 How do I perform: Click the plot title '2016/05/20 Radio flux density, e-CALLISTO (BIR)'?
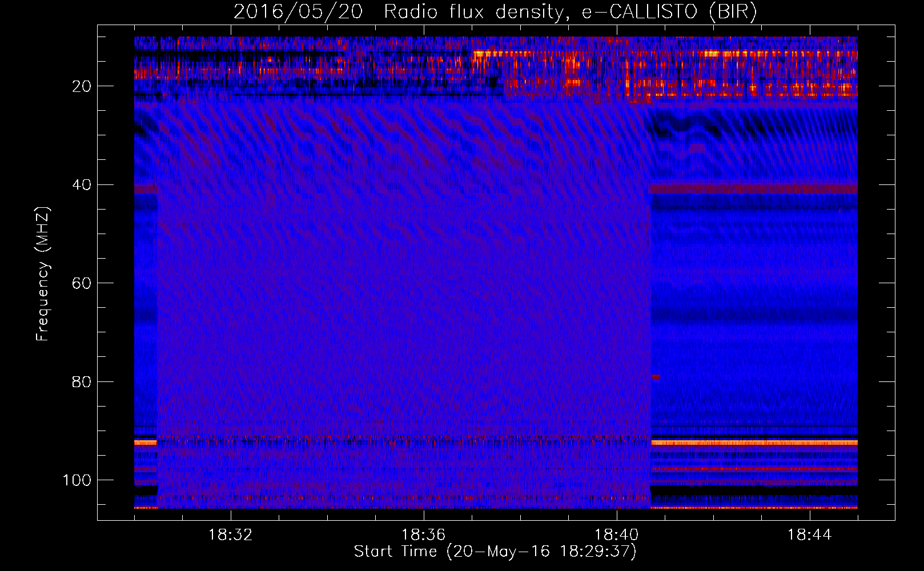click(x=495, y=11)
